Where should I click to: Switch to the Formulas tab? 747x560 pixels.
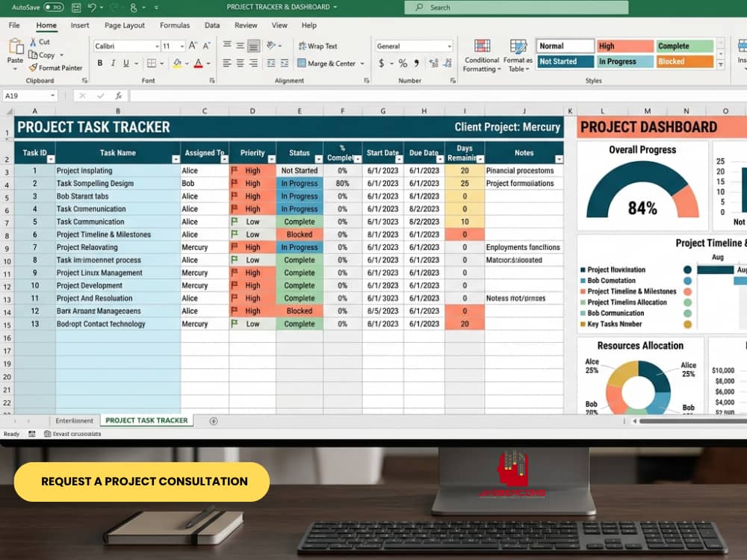click(x=174, y=25)
